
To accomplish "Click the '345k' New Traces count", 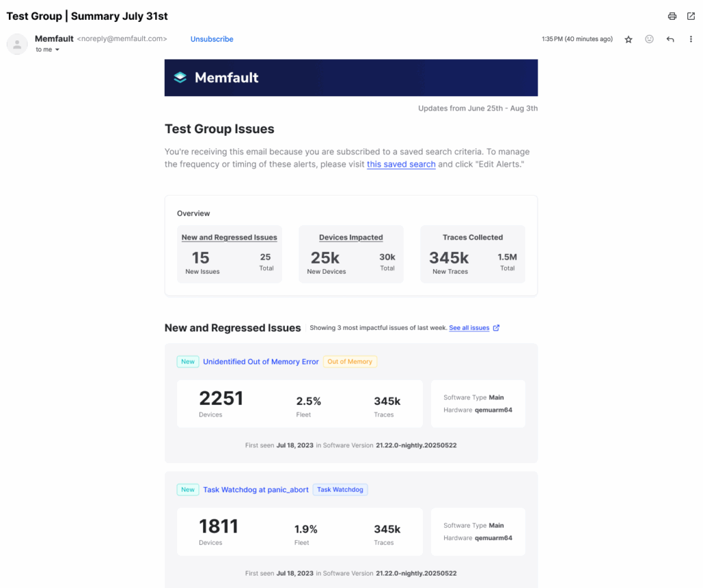I will tap(449, 258).
